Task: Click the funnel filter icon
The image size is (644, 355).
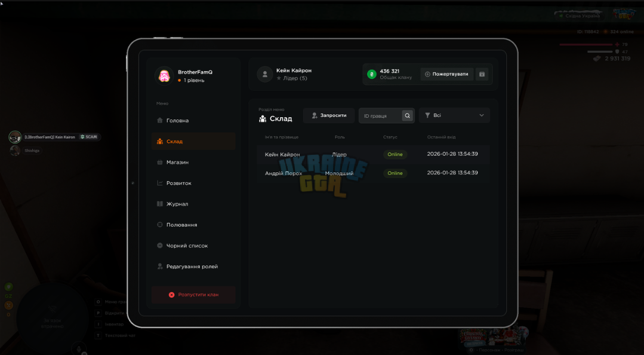Action: click(427, 115)
